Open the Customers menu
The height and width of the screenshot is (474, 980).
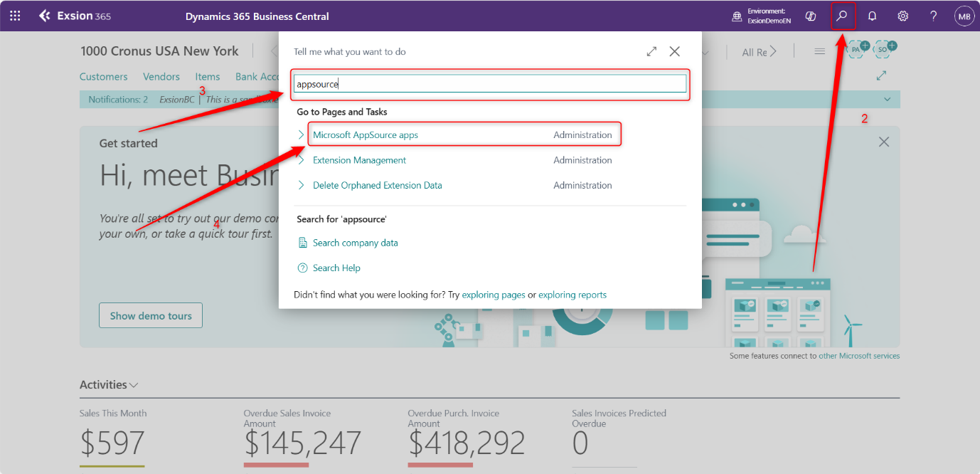104,77
